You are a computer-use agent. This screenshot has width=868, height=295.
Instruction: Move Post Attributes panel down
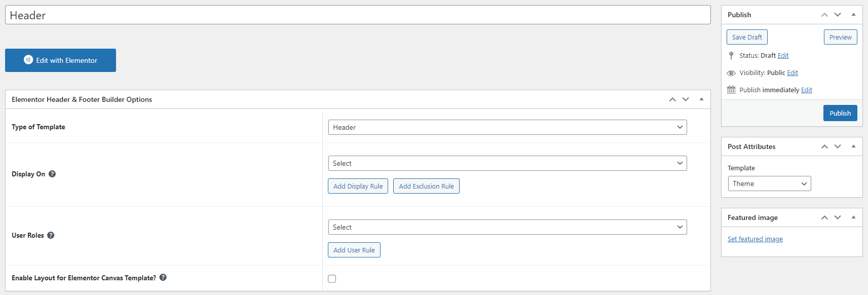[838, 146]
